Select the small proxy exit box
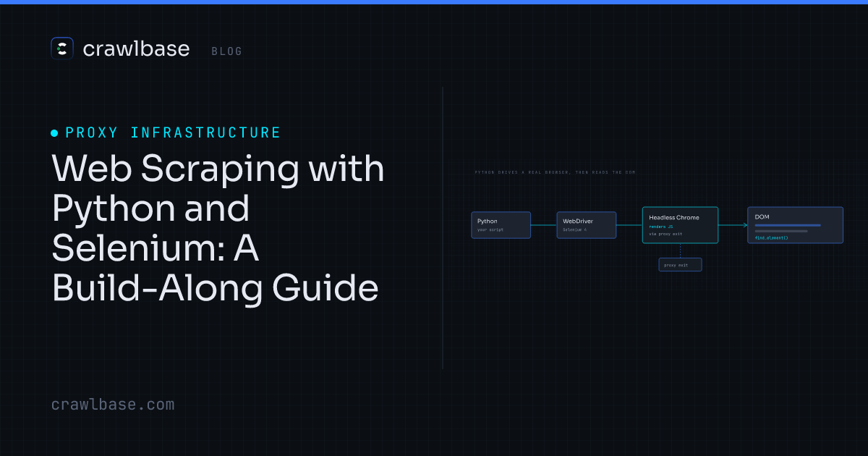868x456 pixels. (x=680, y=265)
